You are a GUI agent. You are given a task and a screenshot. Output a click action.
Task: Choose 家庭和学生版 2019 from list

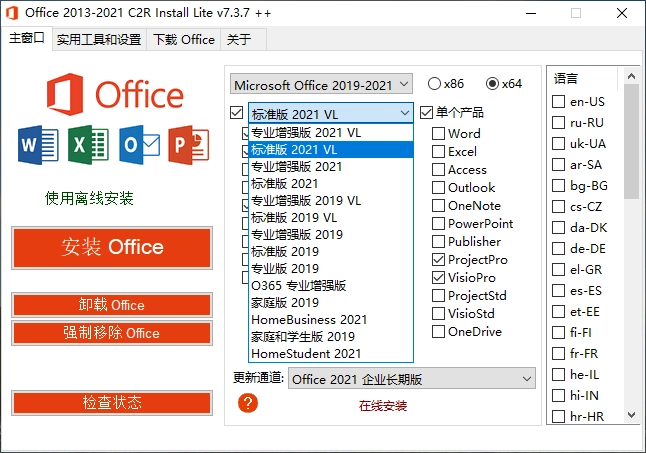[x=331, y=336]
